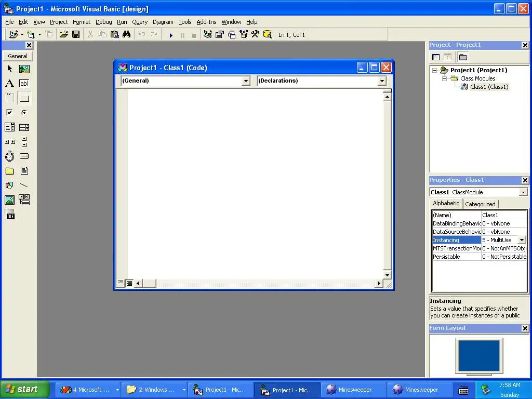This screenshot has height=399, width=532.
Task: Open Add Project dropdown arrow in toolbar
Action: point(22,35)
